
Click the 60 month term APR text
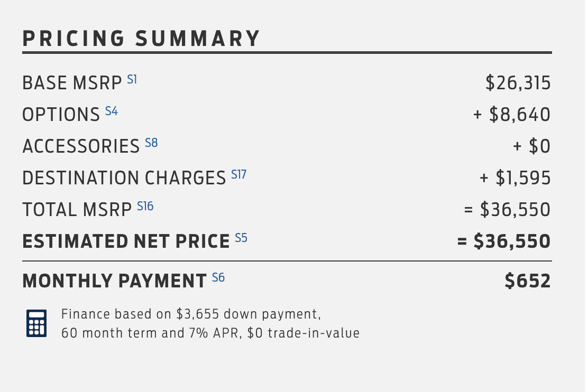(x=210, y=333)
